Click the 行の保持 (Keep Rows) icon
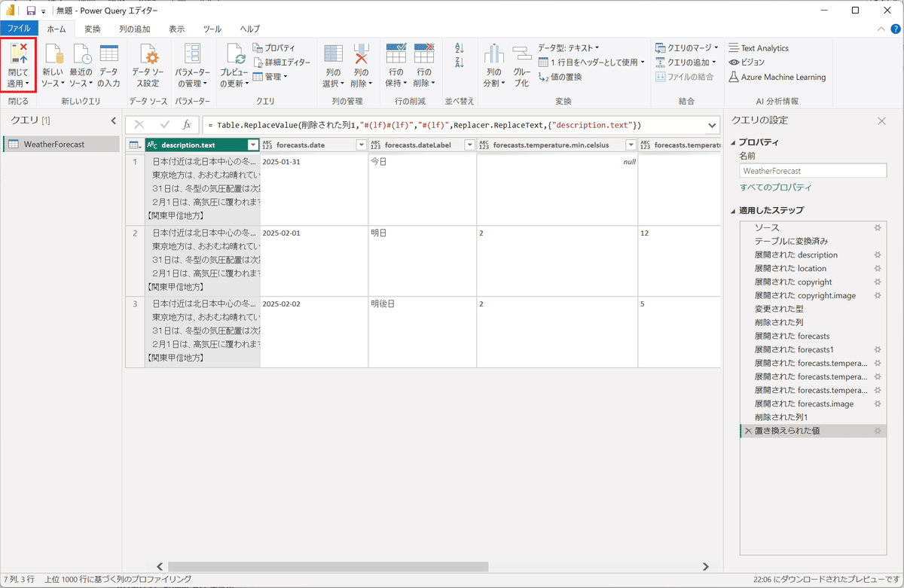The height and width of the screenshot is (588, 904). tap(396, 54)
